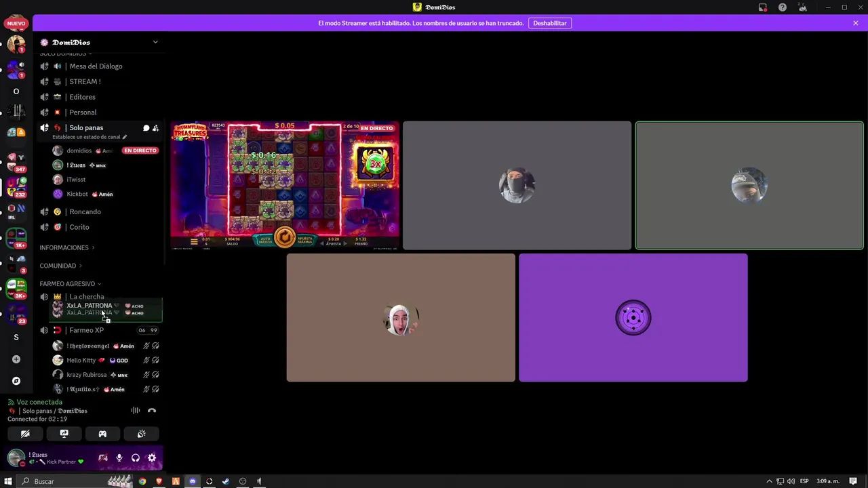868x488 pixels.
Task: Collapse the FARMEO AGRESIVO category
Action: pos(70,283)
